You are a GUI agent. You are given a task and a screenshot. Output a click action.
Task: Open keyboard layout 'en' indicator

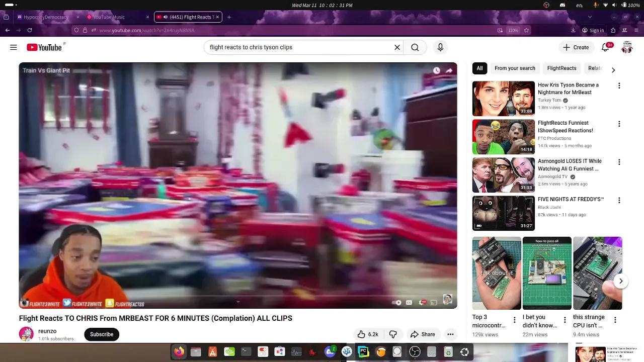point(579,5)
